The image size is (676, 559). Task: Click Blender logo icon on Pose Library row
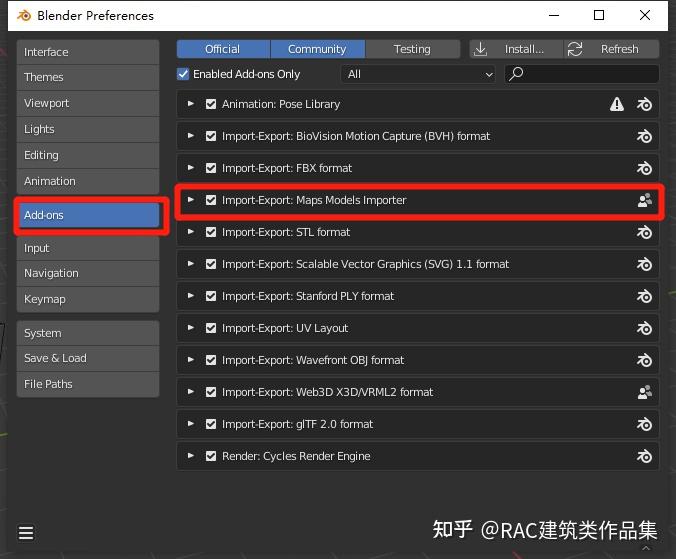click(645, 104)
